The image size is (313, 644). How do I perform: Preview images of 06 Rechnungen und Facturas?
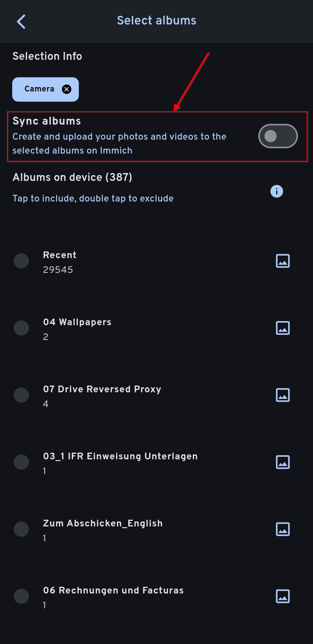point(283,596)
